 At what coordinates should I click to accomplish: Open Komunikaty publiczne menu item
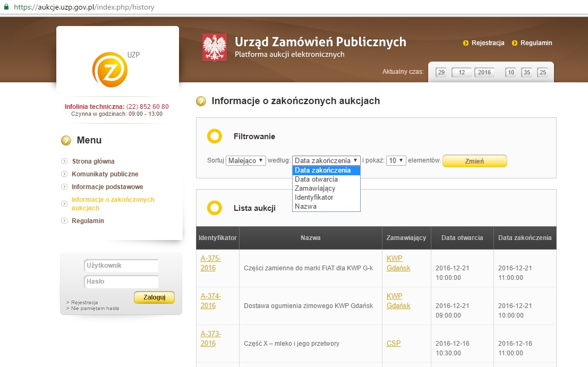pyautogui.click(x=105, y=174)
